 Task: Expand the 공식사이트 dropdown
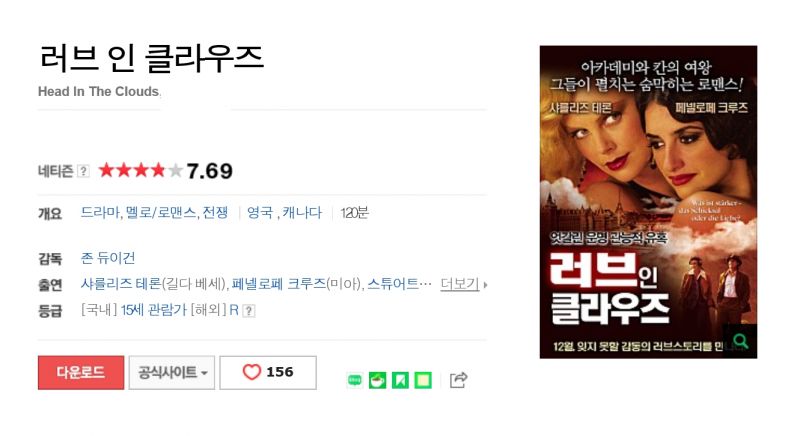coord(172,372)
